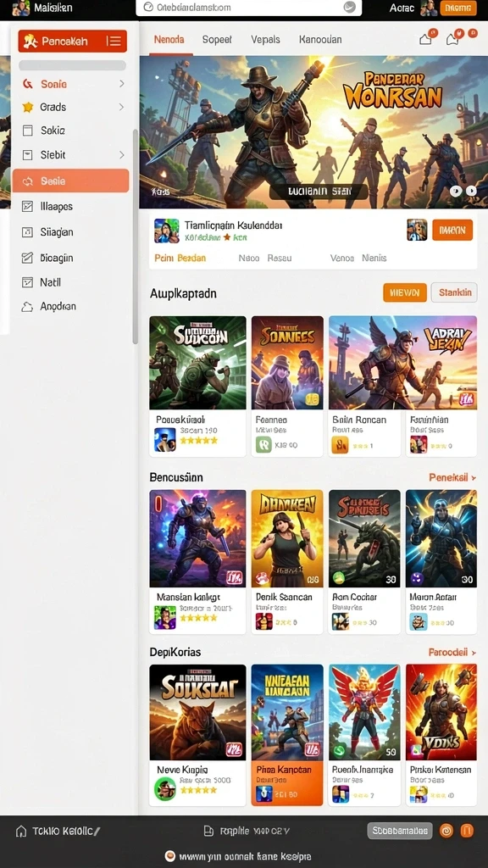The height and width of the screenshot is (868, 488).
Task: Switch to the Nenoda tab
Action: [169, 40]
